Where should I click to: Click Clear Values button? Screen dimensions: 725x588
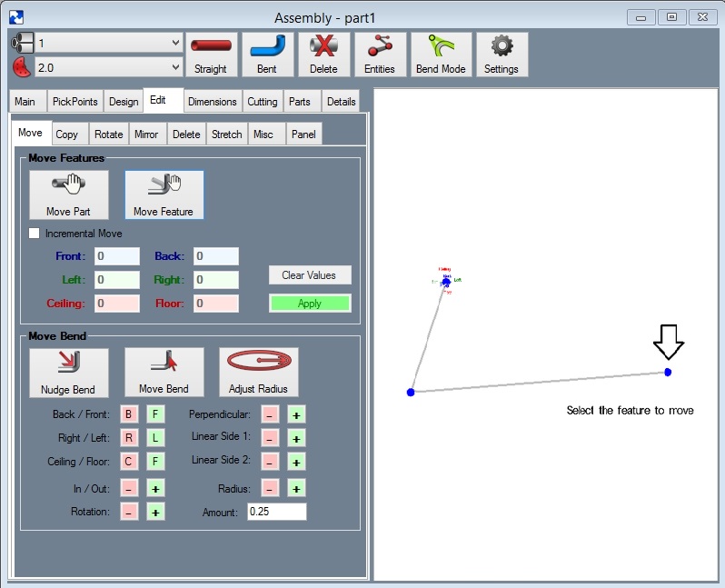[x=310, y=275]
